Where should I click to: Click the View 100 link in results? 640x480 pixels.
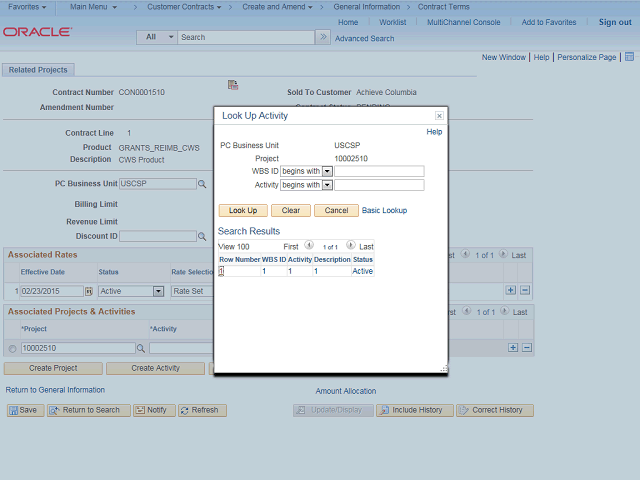point(233,247)
